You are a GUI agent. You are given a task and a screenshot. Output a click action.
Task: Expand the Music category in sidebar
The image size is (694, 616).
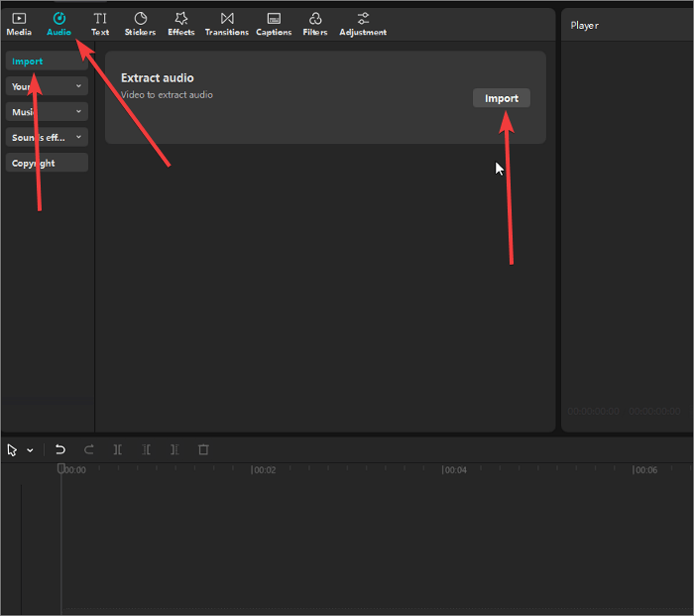pyautogui.click(x=47, y=112)
